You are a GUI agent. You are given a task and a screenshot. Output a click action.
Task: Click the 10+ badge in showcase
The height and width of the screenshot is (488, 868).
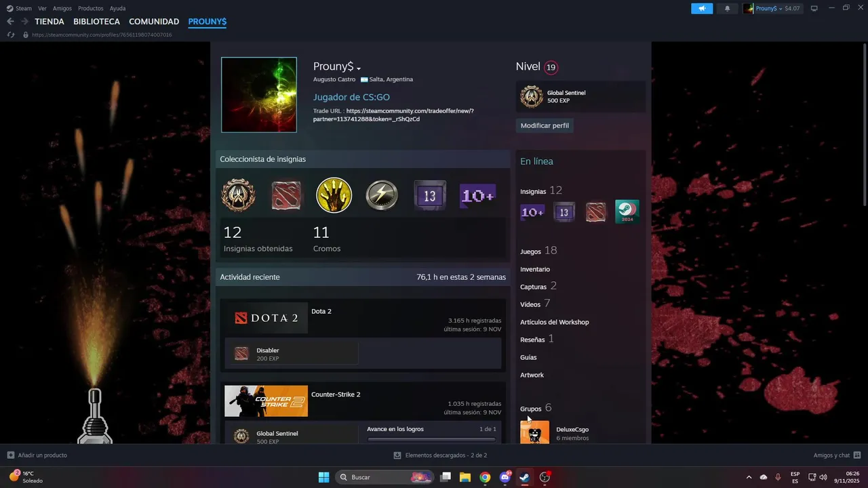point(477,196)
